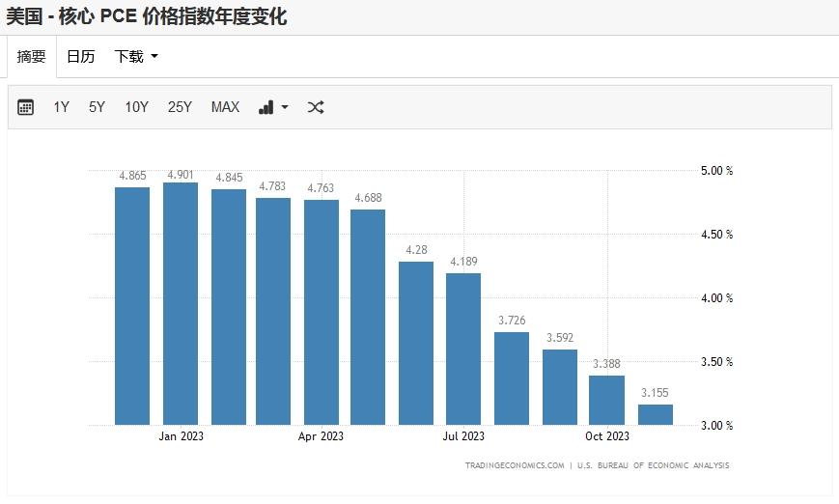Viewport: 839px width, 504px height.
Task: Open the calendar date range icon
Action: [25, 107]
